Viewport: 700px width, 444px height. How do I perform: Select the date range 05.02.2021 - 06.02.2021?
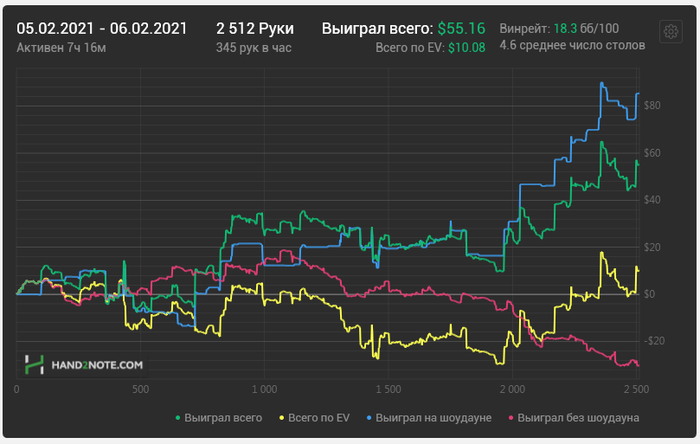[x=102, y=29]
